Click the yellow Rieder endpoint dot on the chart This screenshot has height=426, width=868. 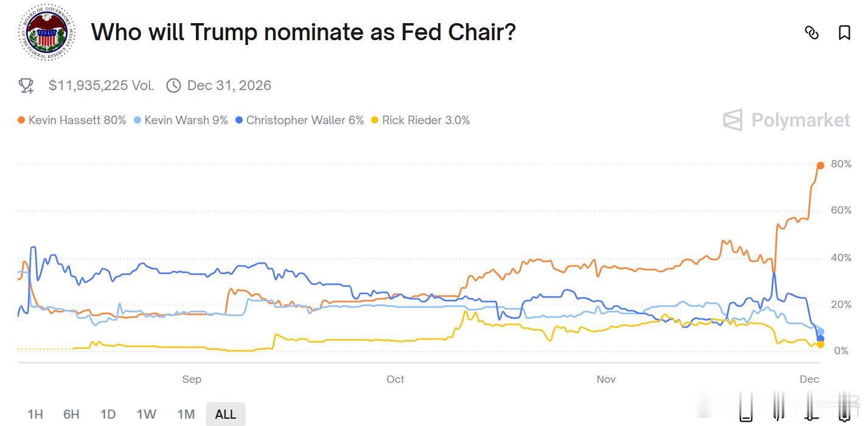820,344
